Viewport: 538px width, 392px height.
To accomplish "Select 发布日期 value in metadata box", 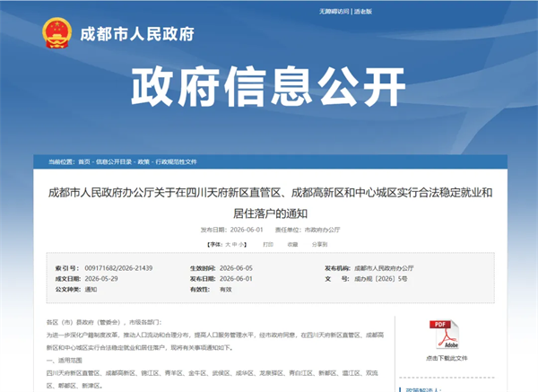I will click(x=236, y=279).
